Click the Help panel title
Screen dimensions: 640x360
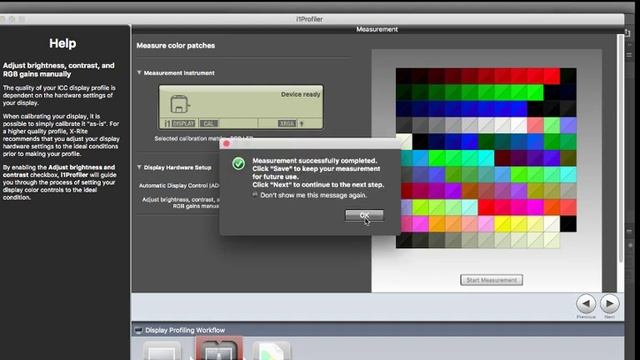62,43
